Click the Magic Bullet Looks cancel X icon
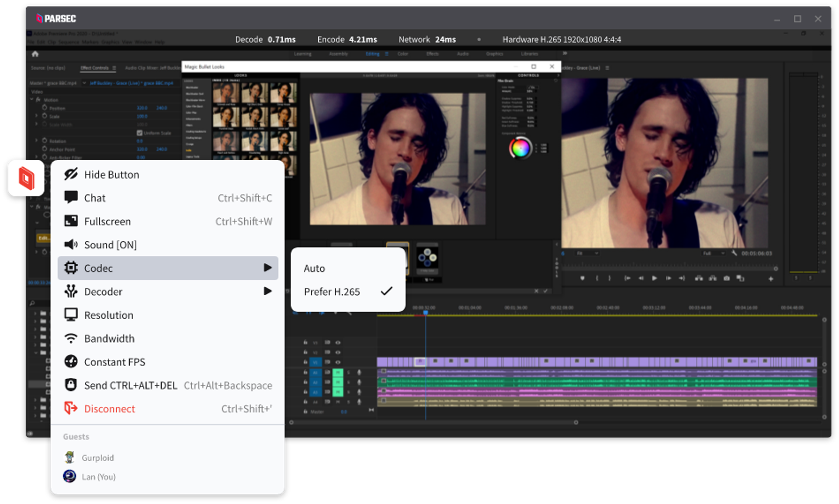Screen dimensions: 839x504 pos(536,291)
